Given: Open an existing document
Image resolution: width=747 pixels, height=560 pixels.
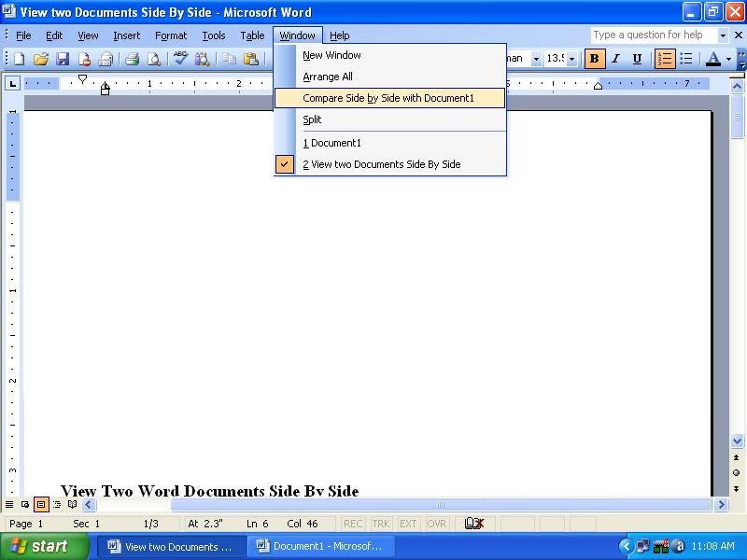Looking at the screenshot, I should tap(39, 59).
